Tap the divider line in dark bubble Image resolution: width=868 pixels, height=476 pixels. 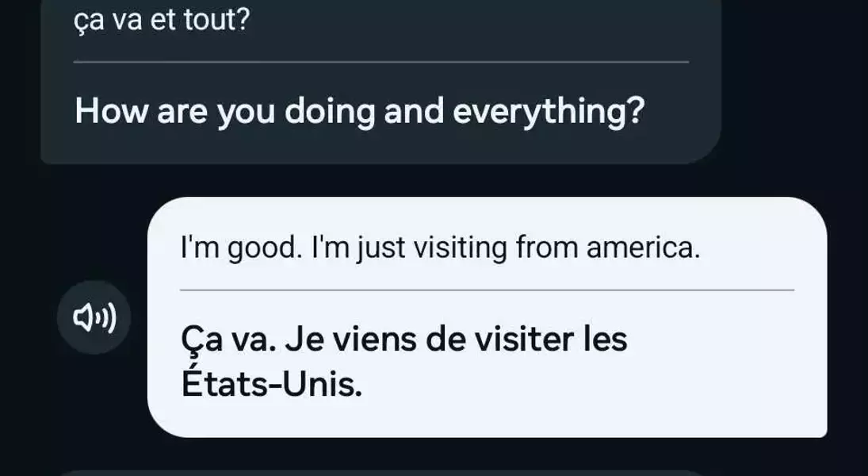[x=380, y=62]
